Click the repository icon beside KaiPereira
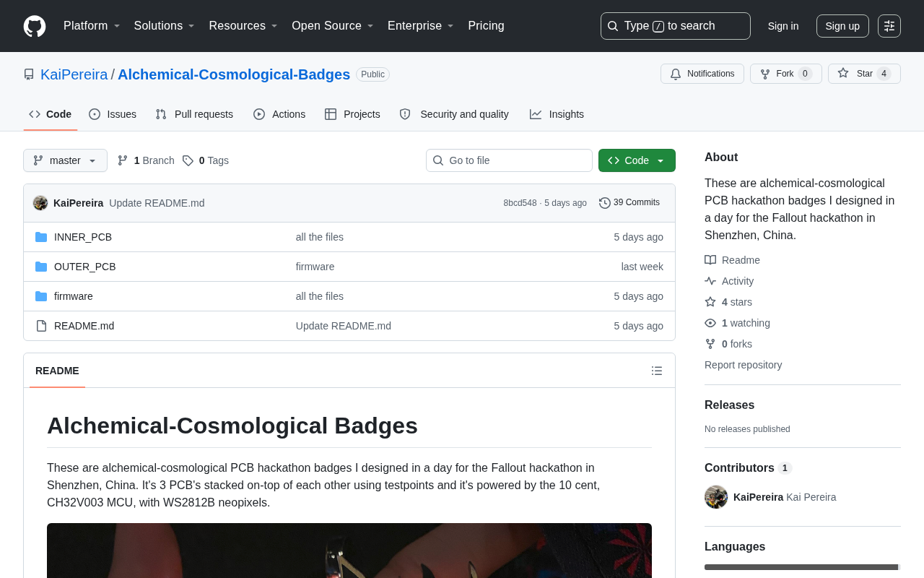The image size is (924, 578). [x=29, y=74]
